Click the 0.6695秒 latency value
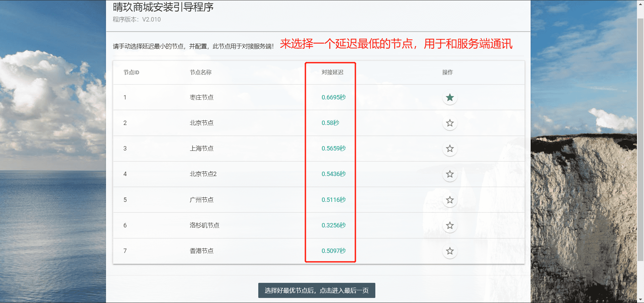 pyautogui.click(x=334, y=97)
